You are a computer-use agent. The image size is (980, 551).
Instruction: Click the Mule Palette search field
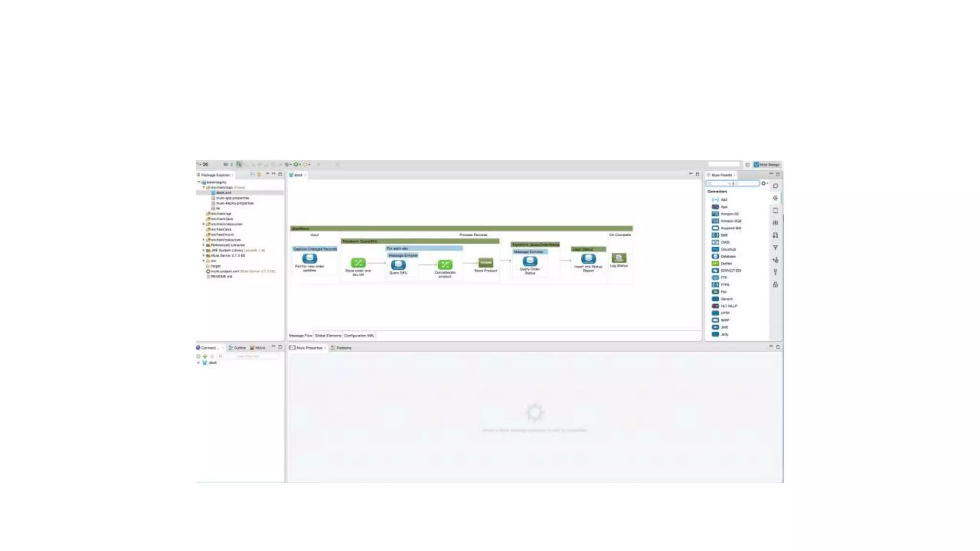(x=733, y=184)
